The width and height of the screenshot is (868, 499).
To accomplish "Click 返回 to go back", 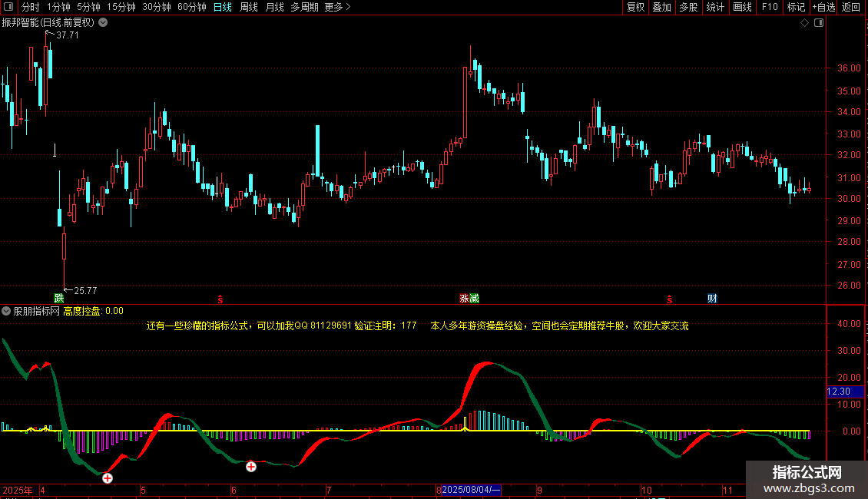I will 851,7.
